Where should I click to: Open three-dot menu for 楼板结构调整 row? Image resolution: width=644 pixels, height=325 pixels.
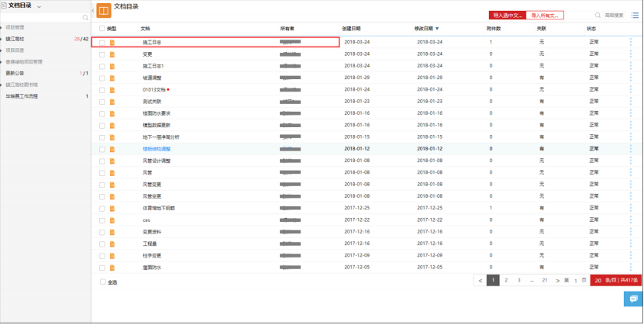631,149
